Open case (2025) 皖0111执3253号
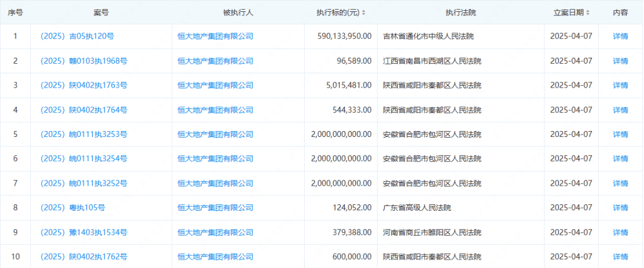Image resolution: width=644 pixels, height=268 pixels. point(84,134)
